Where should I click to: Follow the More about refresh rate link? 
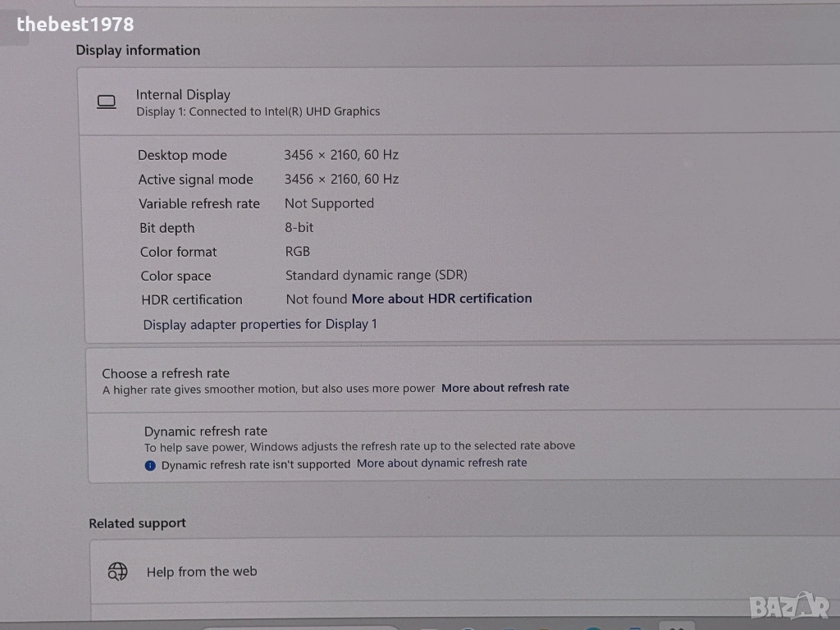pos(504,388)
